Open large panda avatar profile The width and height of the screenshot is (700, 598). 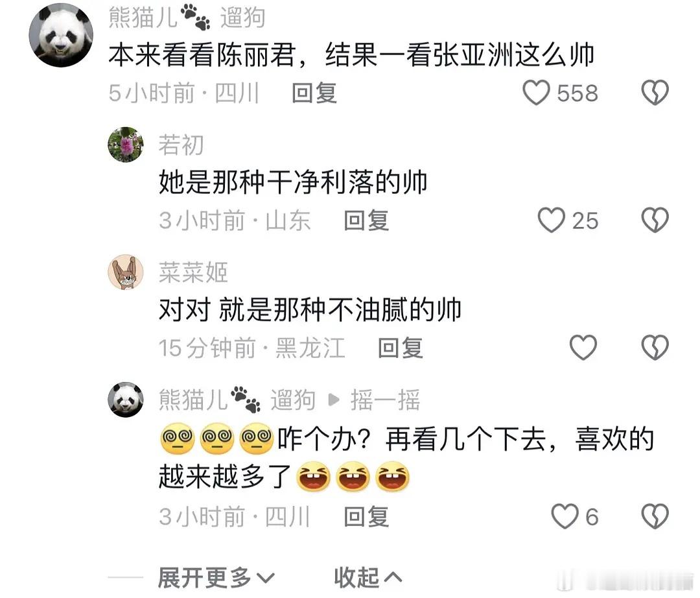pyautogui.click(x=61, y=35)
